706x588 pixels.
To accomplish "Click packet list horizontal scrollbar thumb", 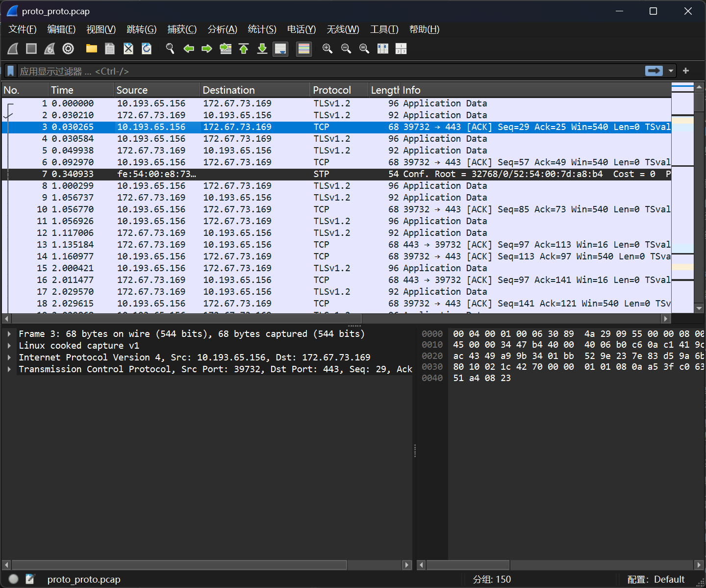I will pos(186,318).
